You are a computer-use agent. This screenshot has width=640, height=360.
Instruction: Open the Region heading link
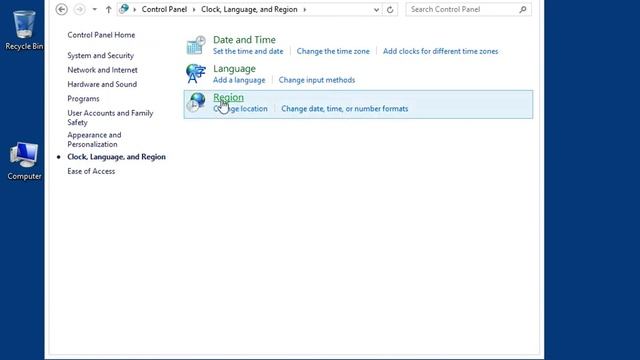228,97
